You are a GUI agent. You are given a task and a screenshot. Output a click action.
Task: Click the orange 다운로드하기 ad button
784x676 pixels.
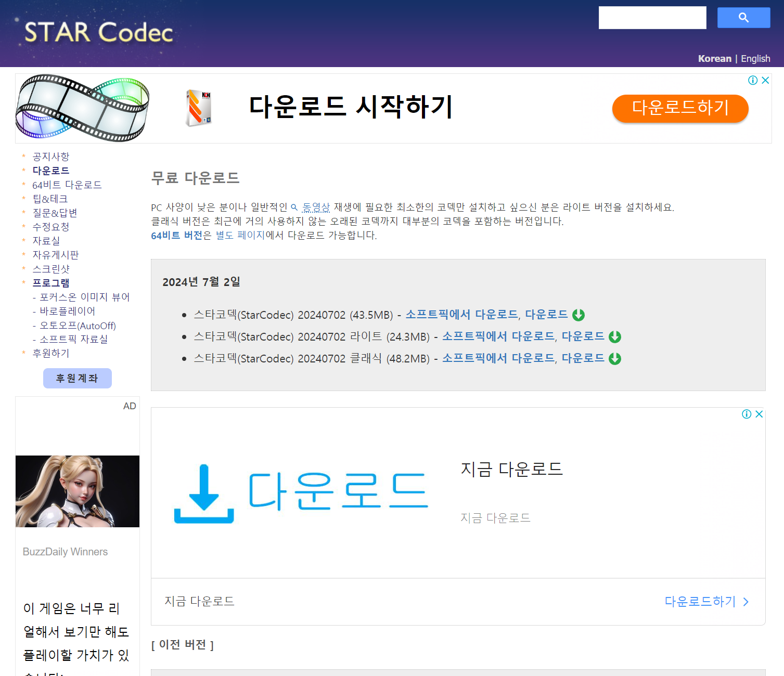679,109
